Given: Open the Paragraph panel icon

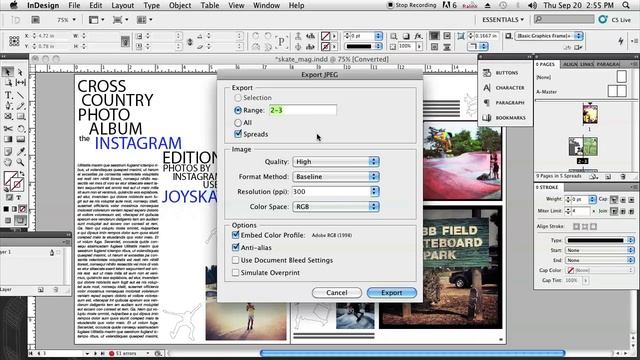Looking at the screenshot, I should point(487,102).
